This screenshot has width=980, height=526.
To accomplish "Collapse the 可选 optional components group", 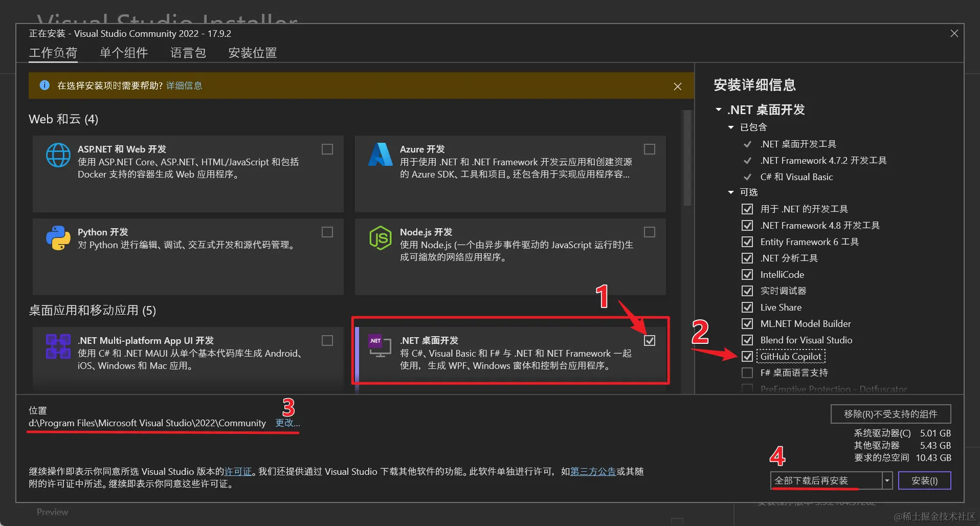I will click(x=731, y=192).
